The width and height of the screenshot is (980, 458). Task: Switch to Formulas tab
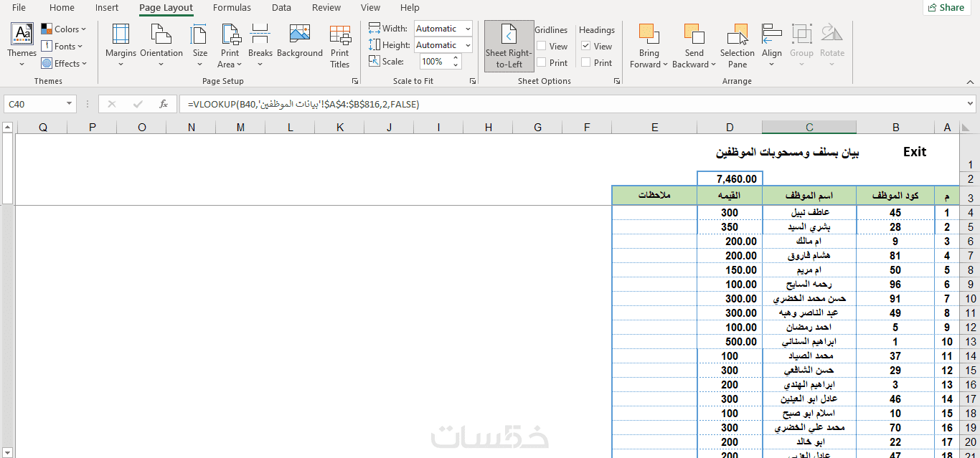[x=232, y=8]
